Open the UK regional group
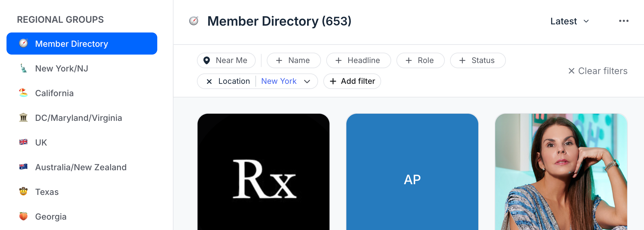Screen dimensions: 644x230 (x=82, y=142)
